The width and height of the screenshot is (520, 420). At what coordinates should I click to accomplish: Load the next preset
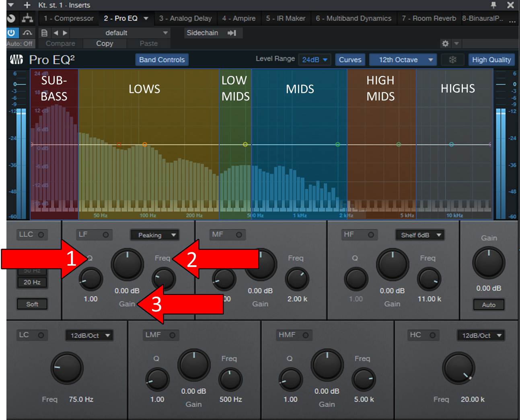(x=65, y=33)
